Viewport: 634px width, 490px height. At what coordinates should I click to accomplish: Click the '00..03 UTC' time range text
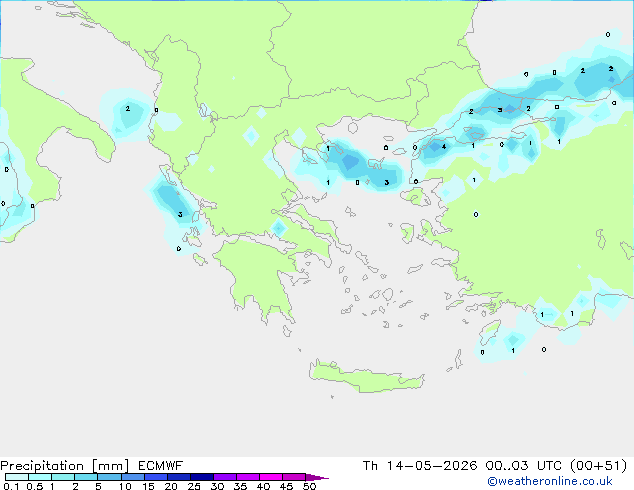[524, 466]
